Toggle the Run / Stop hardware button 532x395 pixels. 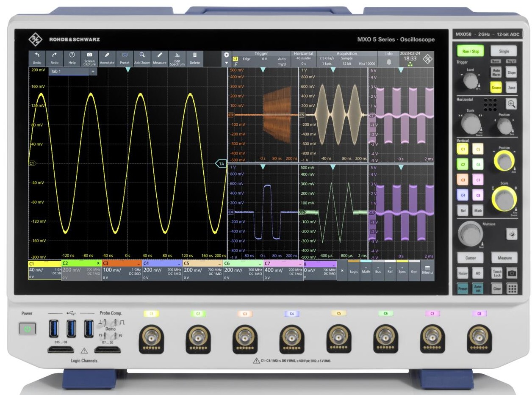tap(471, 51)
